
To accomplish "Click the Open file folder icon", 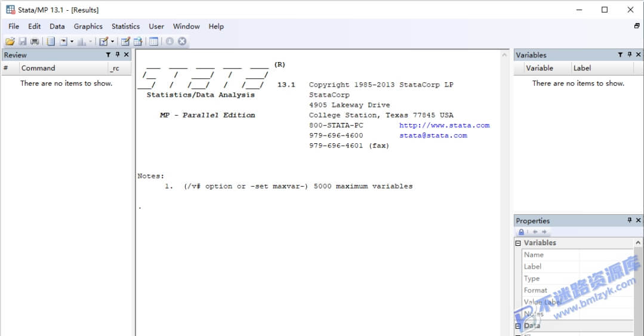I will 10,42.
